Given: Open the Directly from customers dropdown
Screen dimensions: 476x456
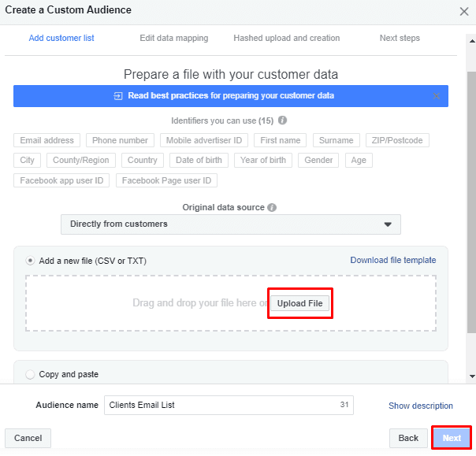Looking at the screenshot, I should (x=231, y=224).
